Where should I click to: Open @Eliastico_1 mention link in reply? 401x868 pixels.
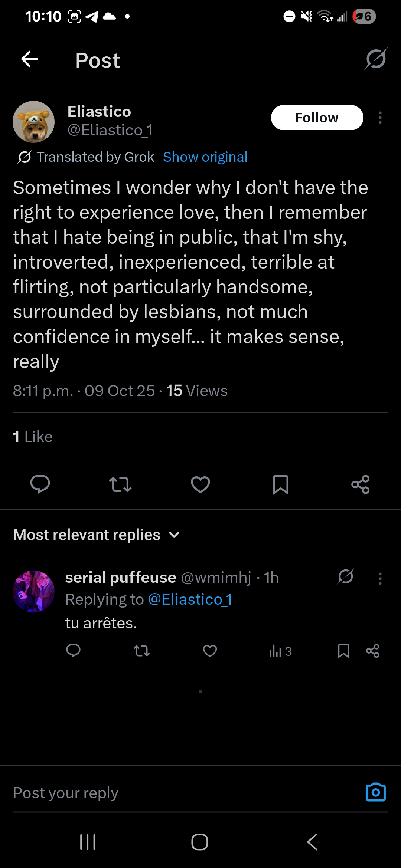click(190, 599)
